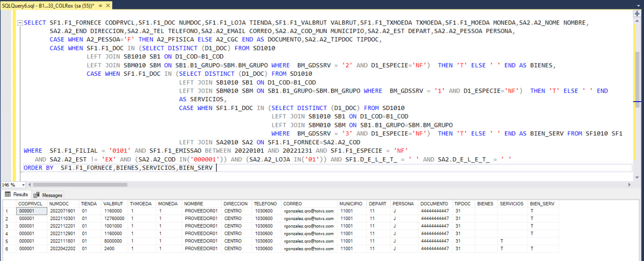The height and width of the screenshot is (261, 644).
Task: Select row header 6 in results grid
Action: pyautogui.click(x=8, y=248)
